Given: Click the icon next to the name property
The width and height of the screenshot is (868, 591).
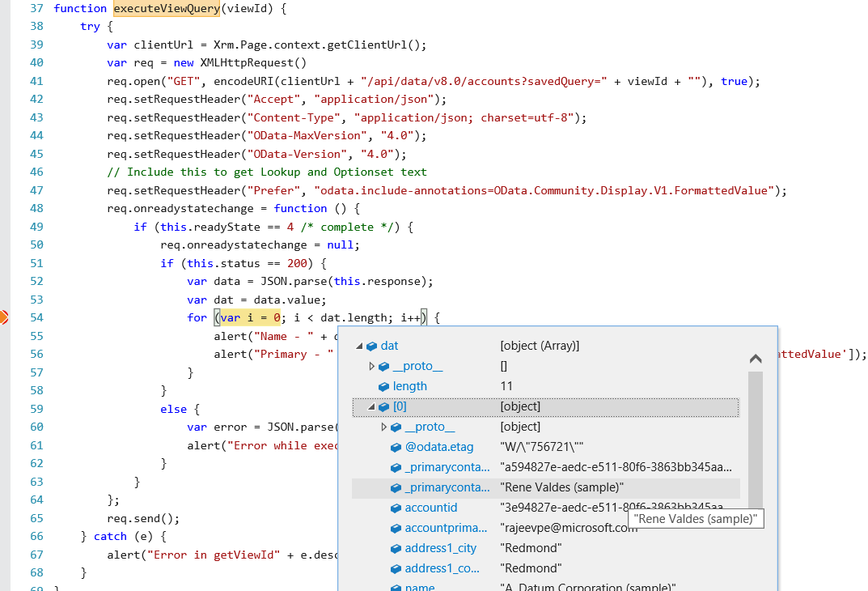Looking at the screenshot, I should point(395,588).
